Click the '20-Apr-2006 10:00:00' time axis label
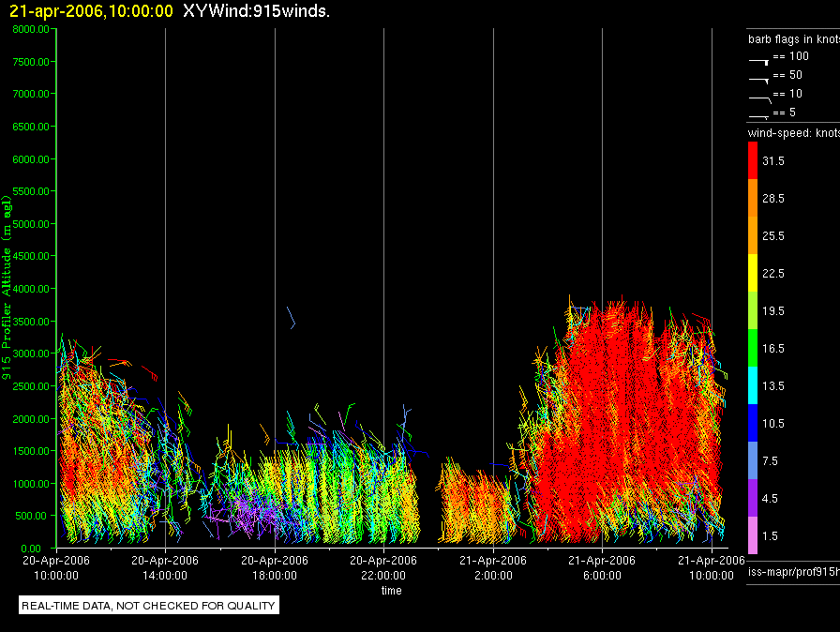Image resolution: width=840 pixels, height=632 pixels. (56, 567)
